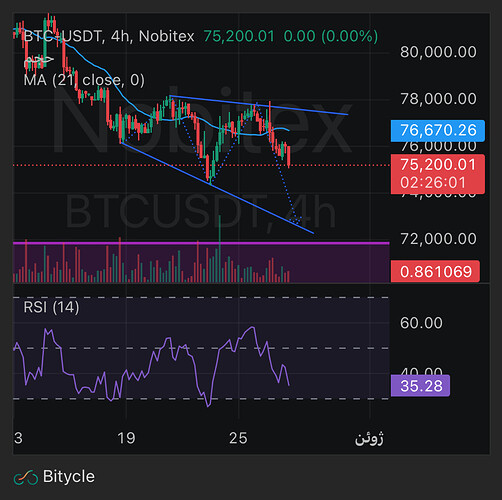This screenshot has height=500, width=502.
Task: Select the 4h timeframe label in title
Action: coord(120,36)
